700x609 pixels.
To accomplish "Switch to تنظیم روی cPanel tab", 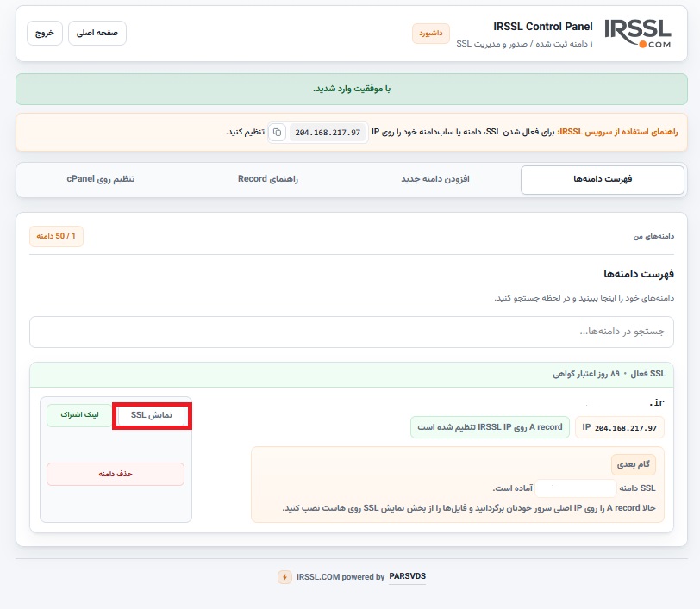I will (101, 179).
